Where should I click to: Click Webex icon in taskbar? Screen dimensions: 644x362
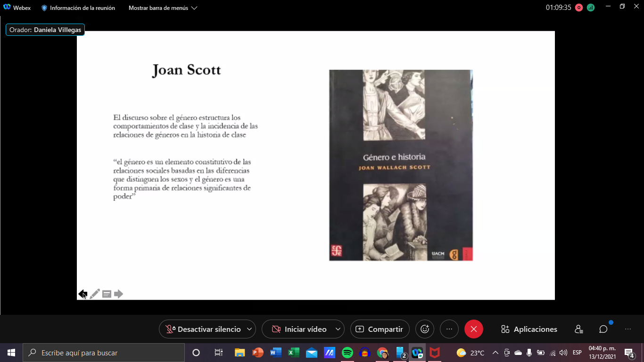point(417,353)
